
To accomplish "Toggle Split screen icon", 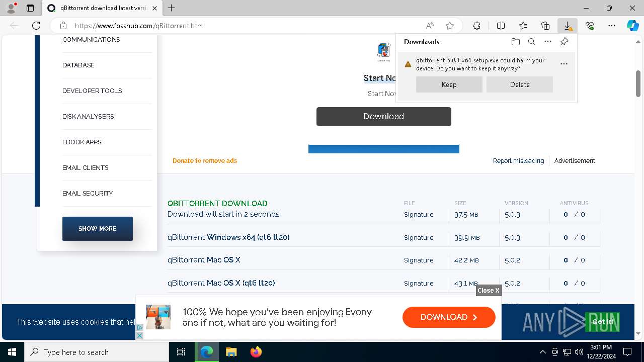I will click(501, 26).
